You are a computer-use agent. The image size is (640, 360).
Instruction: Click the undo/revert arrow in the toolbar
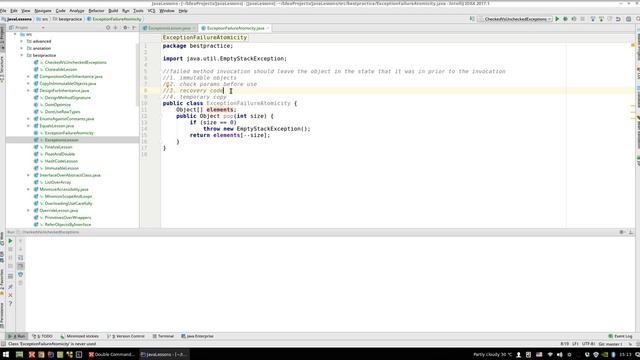(x=618, y=19)
